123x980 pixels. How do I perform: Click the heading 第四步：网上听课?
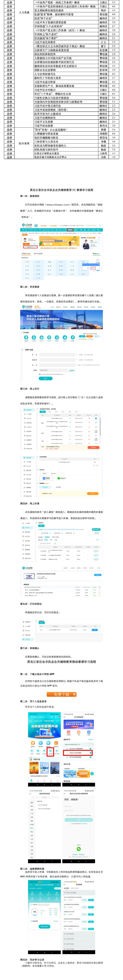30,503
